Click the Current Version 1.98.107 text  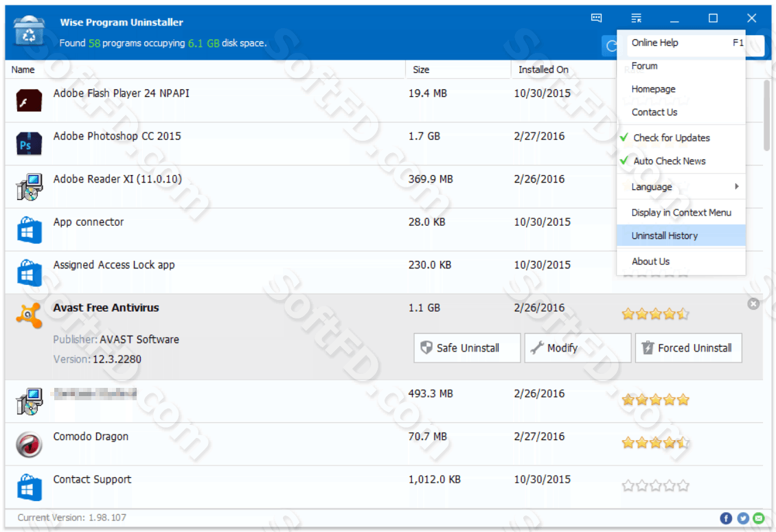click(71, 518)
